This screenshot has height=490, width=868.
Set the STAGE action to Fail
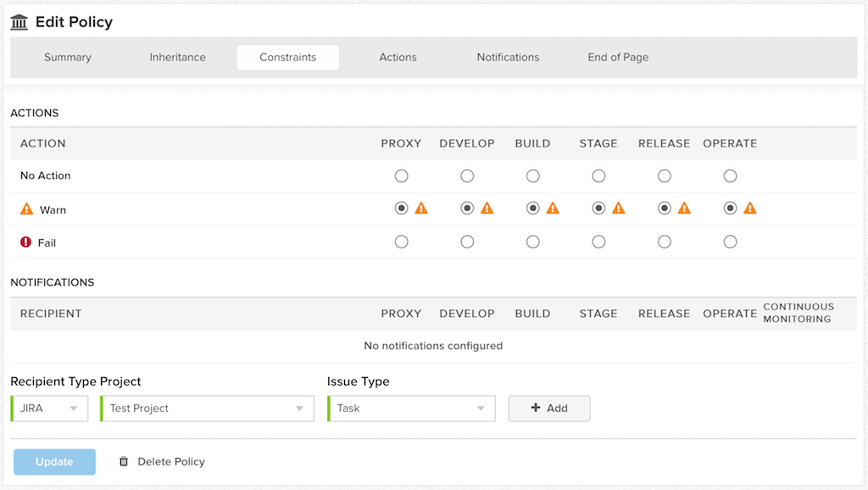click(x=598, y=241)
